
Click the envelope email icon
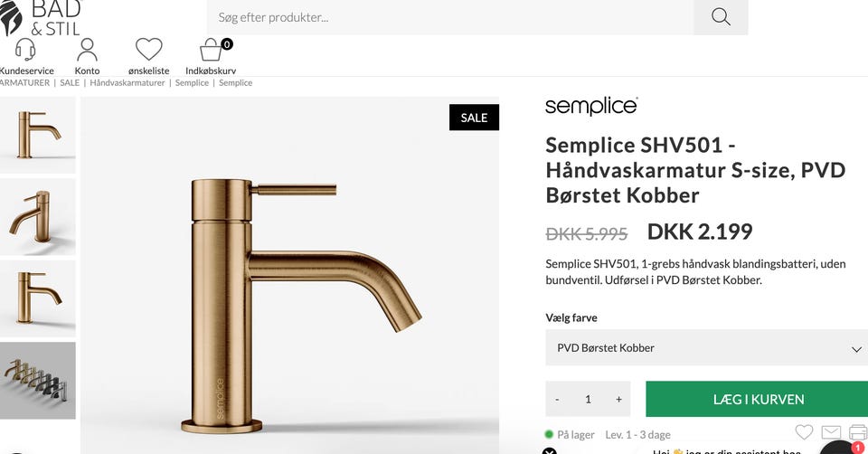point(831,432)
